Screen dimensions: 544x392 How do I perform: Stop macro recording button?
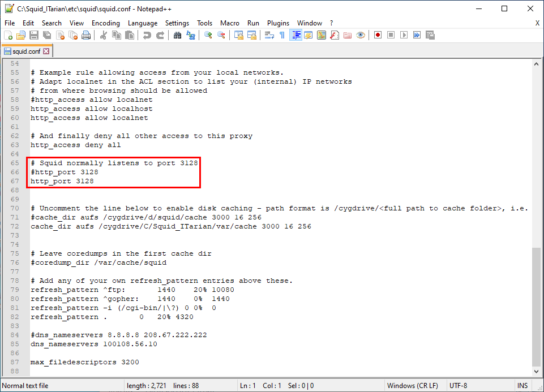pos(391,35)
